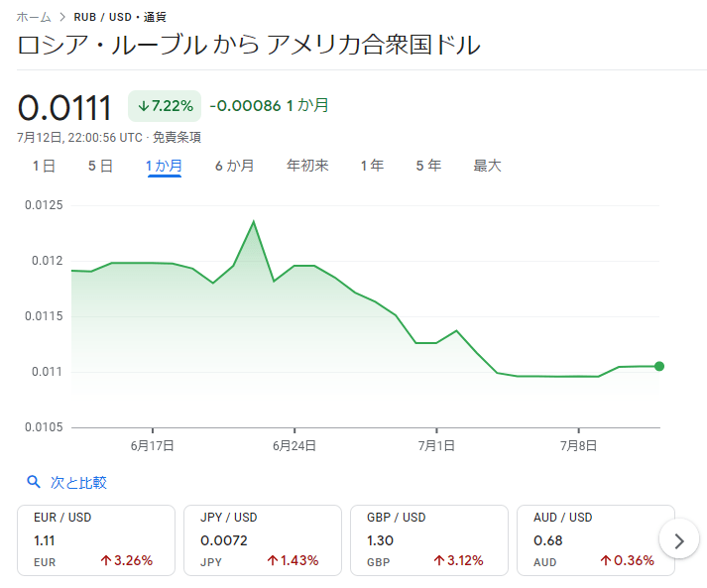Click the red up arrow on EUR / USD card

(x=104, y=560)
